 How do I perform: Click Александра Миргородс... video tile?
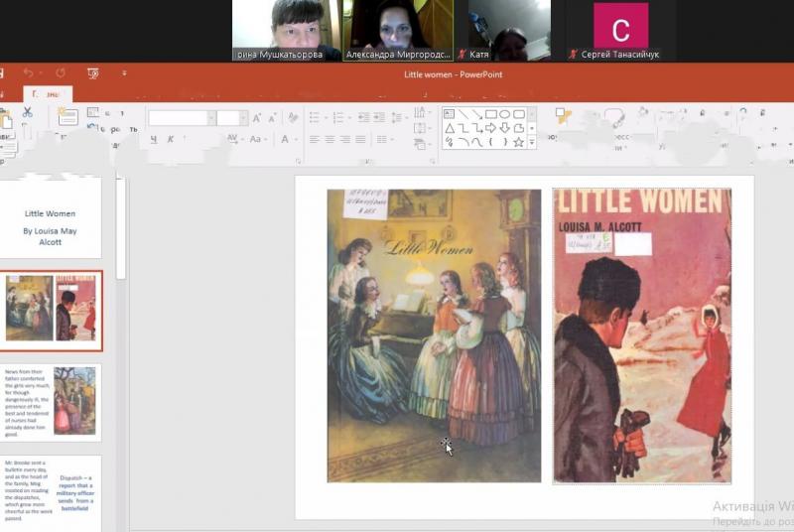point(398,31)
